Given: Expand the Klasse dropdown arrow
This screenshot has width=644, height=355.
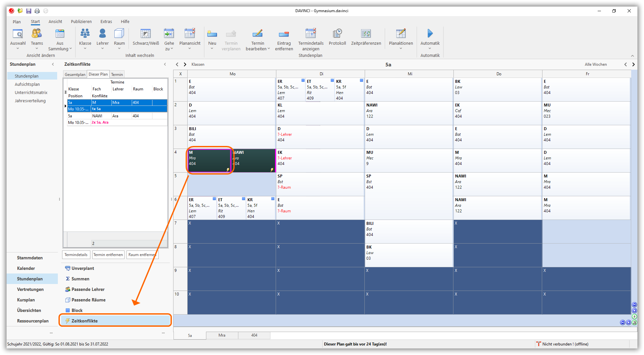Looking at the screenshot, I should (85, 49).
